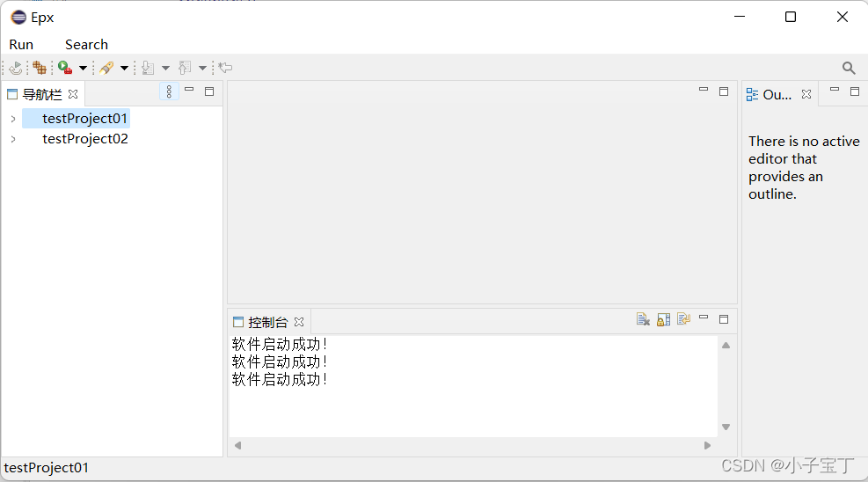Click the Previous Annotation toolbar icon

185,68
